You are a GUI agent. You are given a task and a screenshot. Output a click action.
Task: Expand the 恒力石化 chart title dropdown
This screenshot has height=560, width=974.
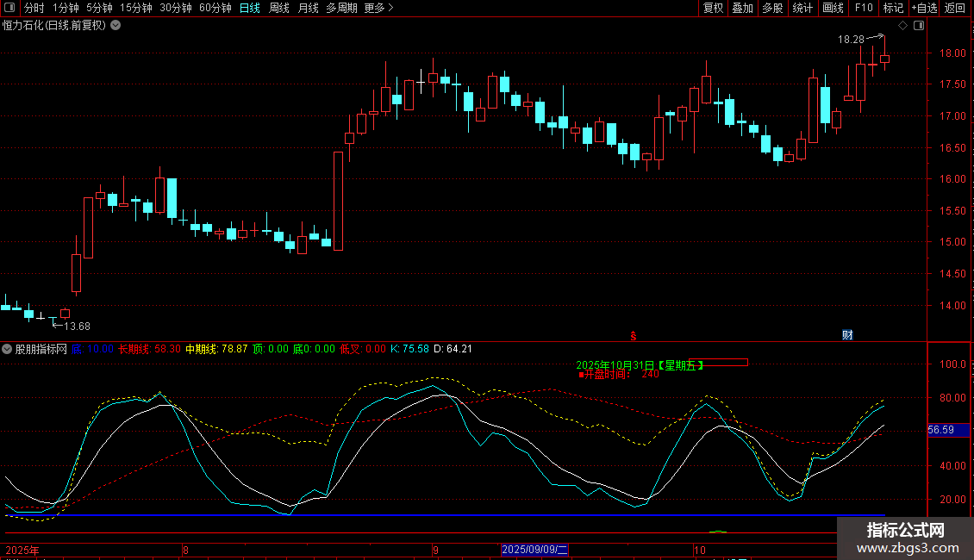[116, 25]
